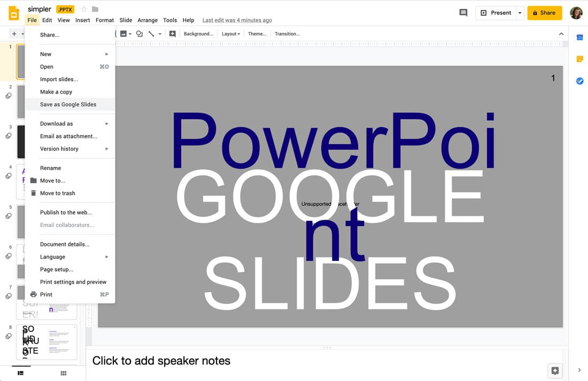Viewport: 588px width, 381px height.
Task: Open the Tools menu
Action: (x=170, y=20)
